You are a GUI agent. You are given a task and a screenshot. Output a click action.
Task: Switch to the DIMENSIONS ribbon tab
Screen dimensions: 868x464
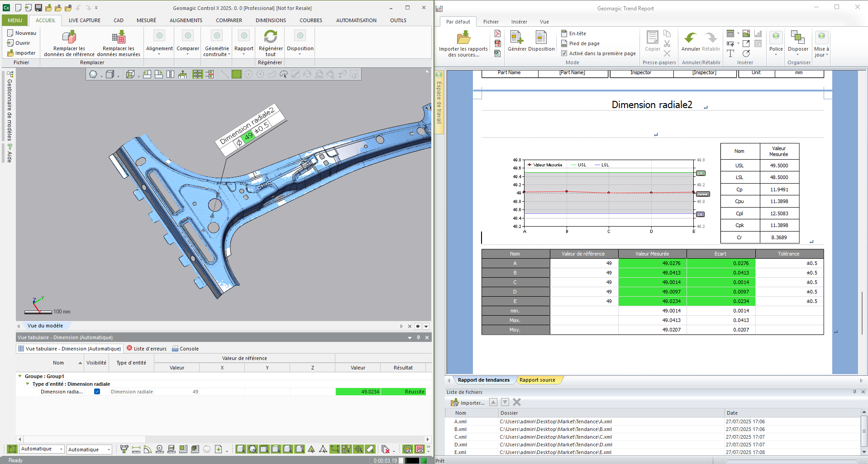click(271, 20)
